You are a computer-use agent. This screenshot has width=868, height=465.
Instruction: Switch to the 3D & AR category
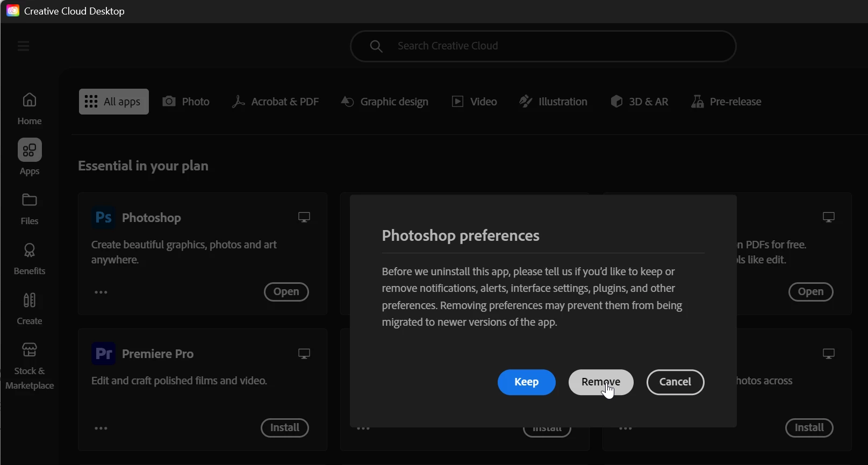click(x=640, y=102)
